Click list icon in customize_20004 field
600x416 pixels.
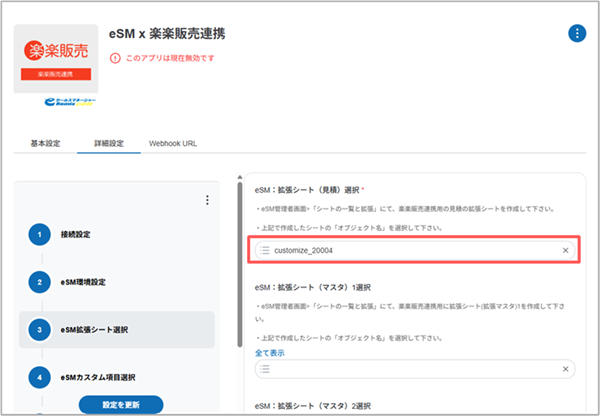coord(265,250)
